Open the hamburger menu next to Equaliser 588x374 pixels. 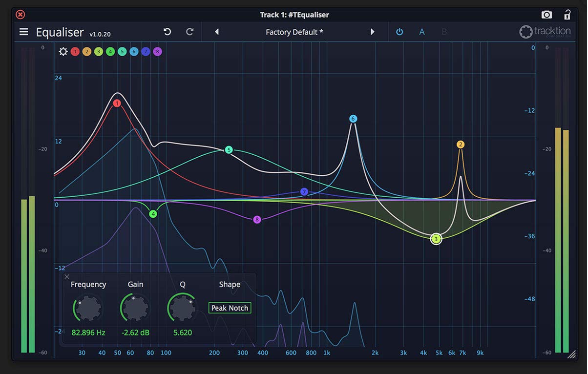coord(23,32)
